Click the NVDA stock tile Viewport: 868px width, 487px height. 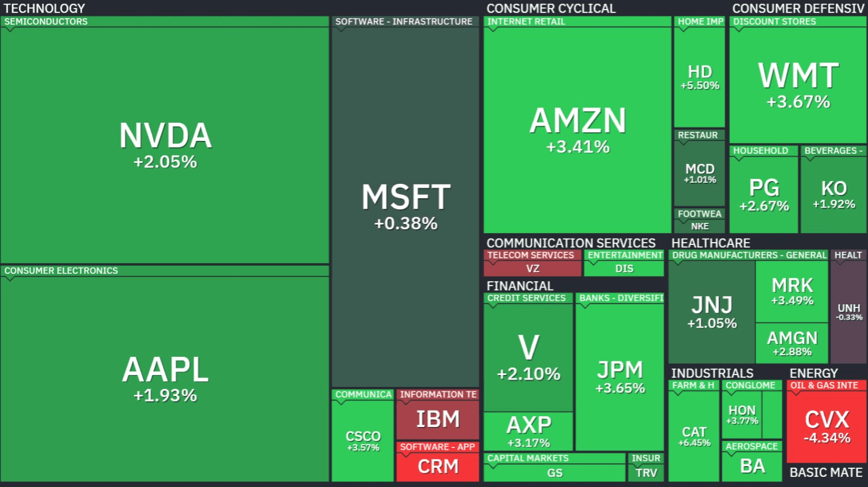(165, 145)
